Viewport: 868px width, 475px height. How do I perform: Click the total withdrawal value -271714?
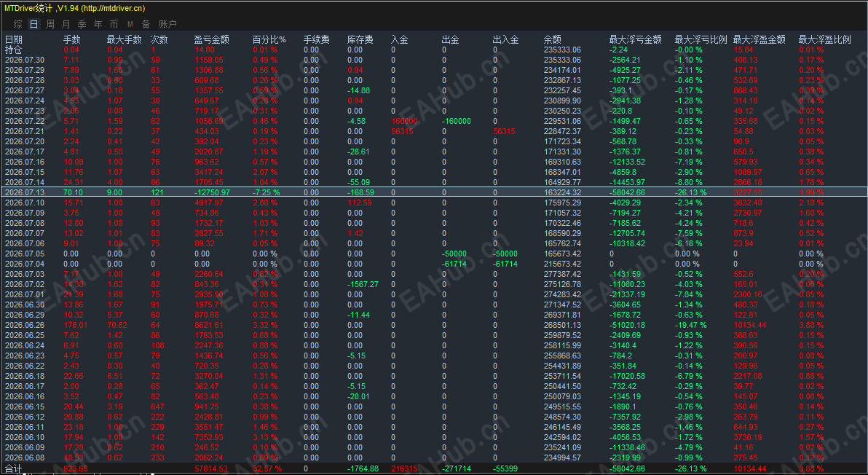456,469
